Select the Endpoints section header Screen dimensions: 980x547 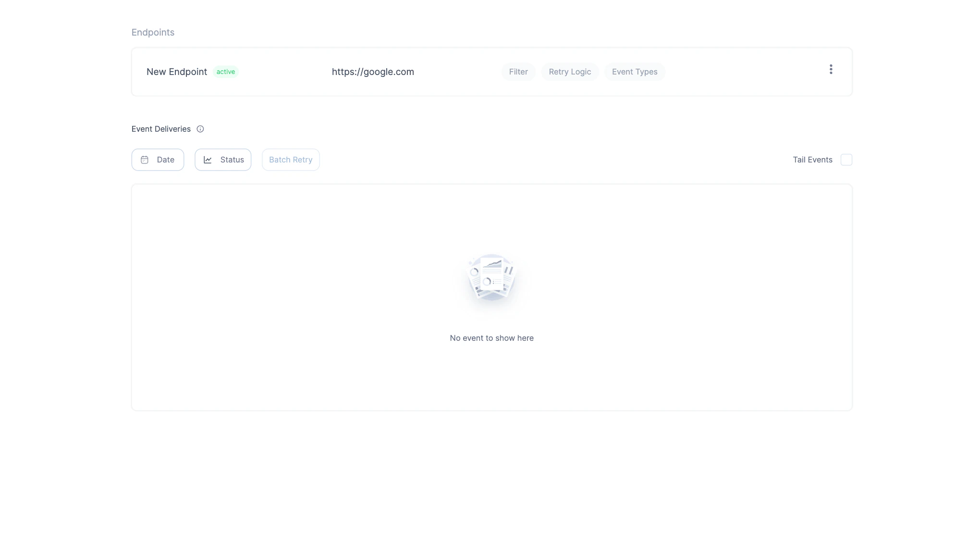point(153,32)
